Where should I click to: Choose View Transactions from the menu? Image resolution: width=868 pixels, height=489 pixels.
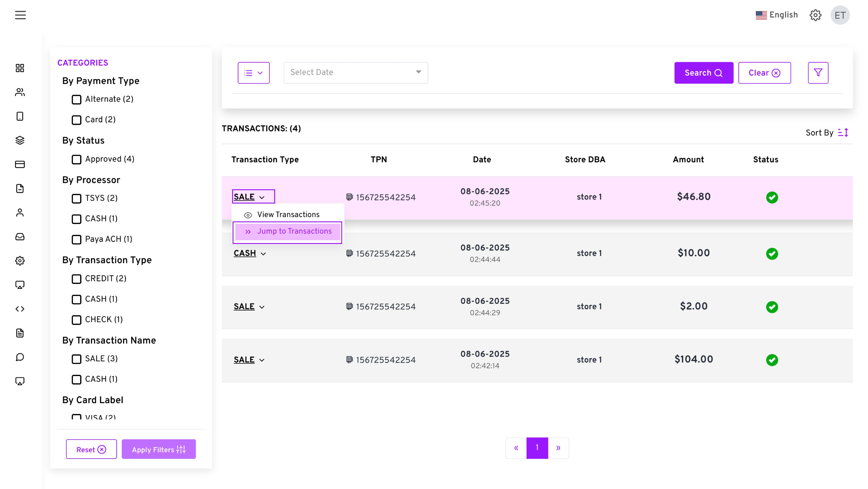288,215
